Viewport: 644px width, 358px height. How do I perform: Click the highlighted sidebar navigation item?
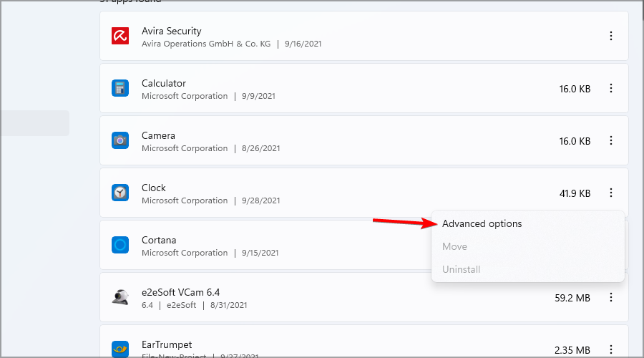tap(34, 123)
